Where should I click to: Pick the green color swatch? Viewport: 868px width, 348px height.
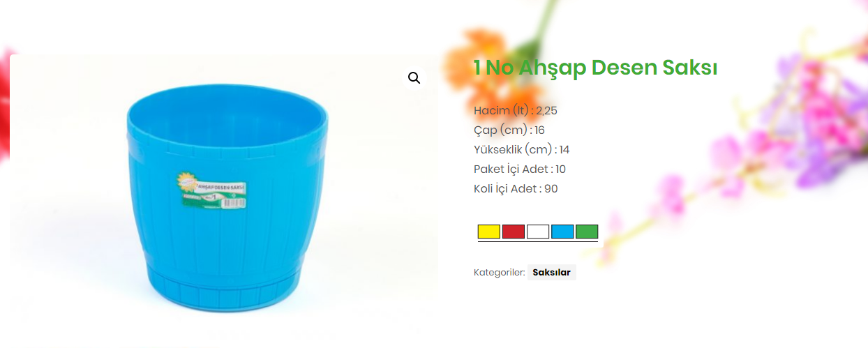(587, 232)
